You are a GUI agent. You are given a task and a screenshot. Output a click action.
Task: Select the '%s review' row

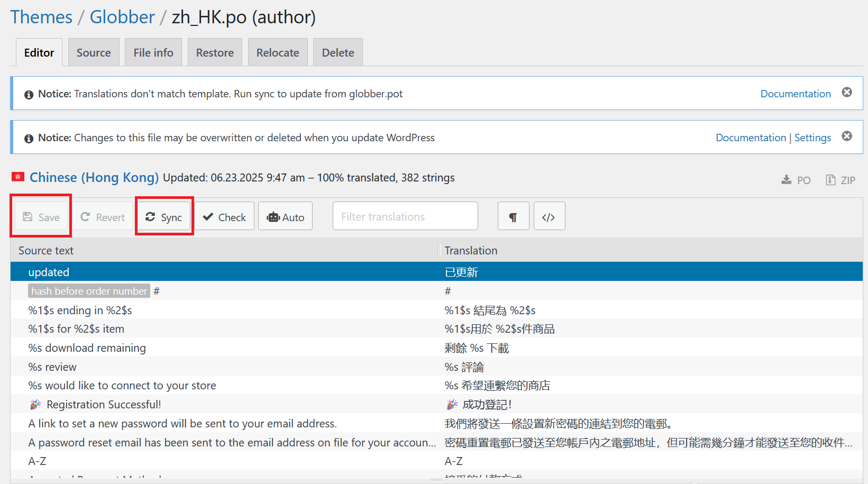(436, 367)
